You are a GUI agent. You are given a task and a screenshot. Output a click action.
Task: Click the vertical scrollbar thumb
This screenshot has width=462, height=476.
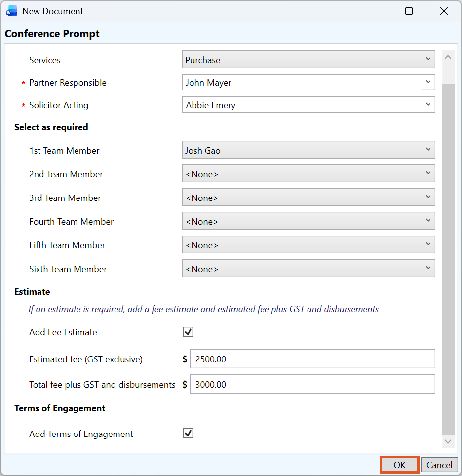pyautogui.click(x=448, y=260)
